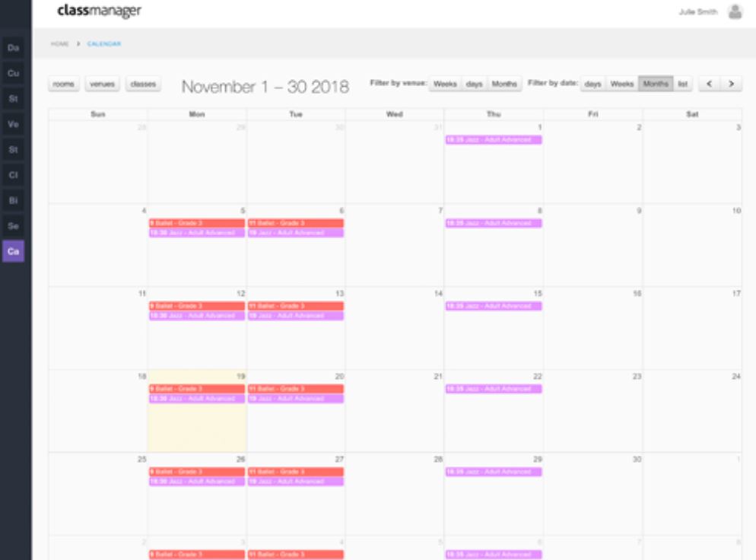Click the Cu sidebar icon
This screenshot has height=560, width=756.
[x=13, y=73]
